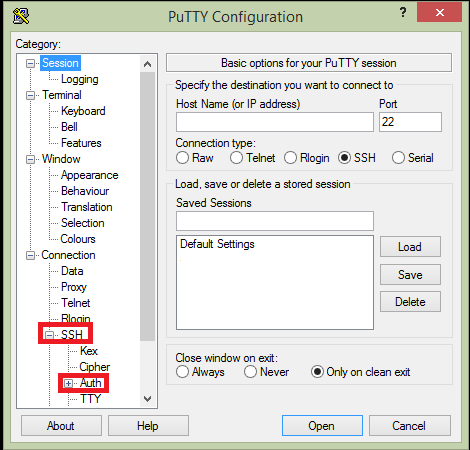Click the PuTTY icon in title bar
The image size is (470, 450).
click(21, 16)
